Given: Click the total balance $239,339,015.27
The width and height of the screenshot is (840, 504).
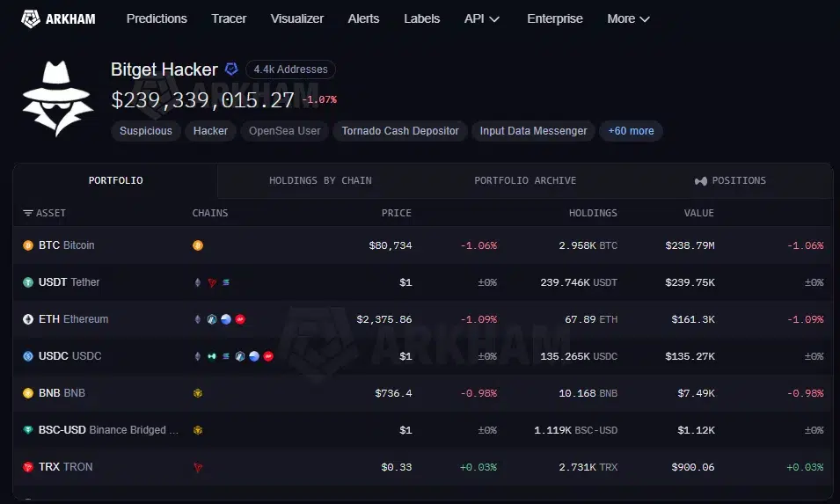Looking at the screenshot, I should [x=202, y=100].
